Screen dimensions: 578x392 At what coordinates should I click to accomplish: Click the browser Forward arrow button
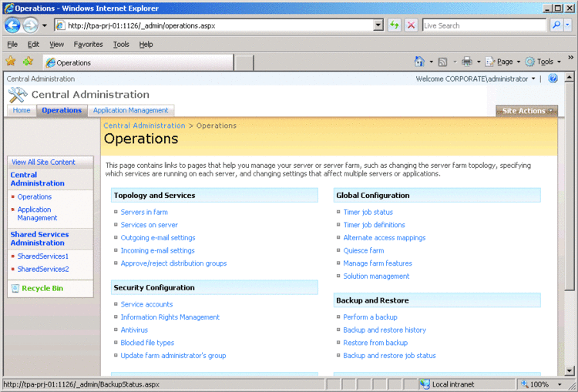[x=31, y=25]
